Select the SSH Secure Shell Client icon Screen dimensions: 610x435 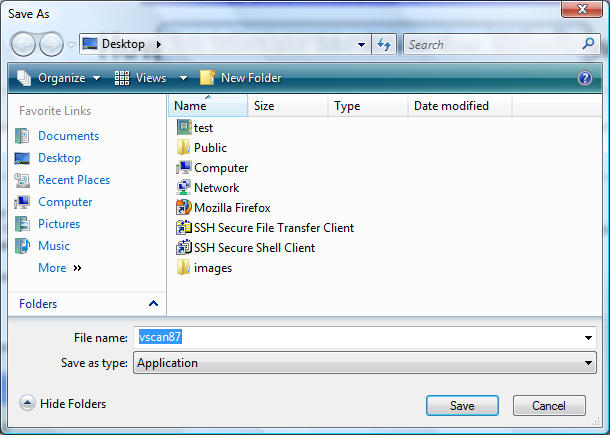[x=184, y=248]
